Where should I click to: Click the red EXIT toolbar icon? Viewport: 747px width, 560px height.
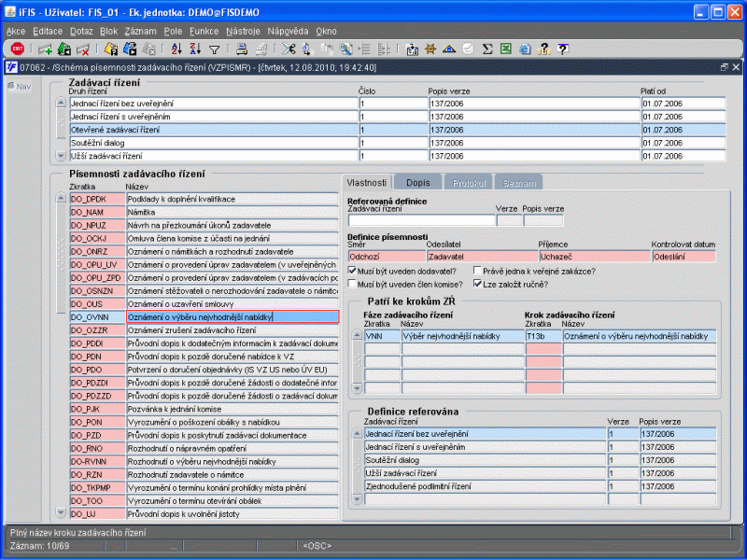[17, 49]
